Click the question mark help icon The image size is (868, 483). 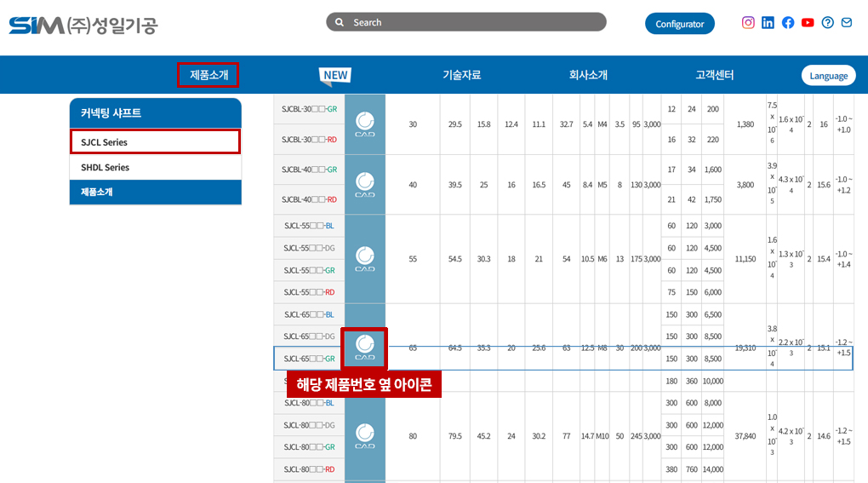coord(827,23)
